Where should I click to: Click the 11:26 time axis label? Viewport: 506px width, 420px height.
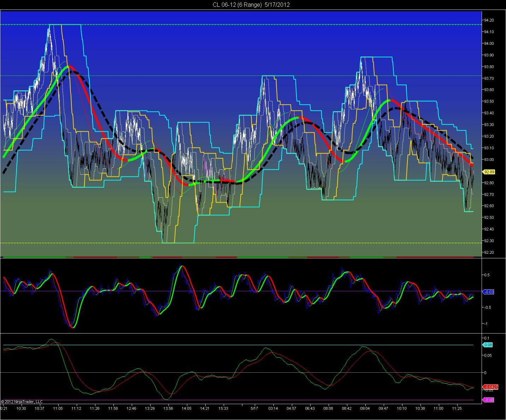click(95, 408)
